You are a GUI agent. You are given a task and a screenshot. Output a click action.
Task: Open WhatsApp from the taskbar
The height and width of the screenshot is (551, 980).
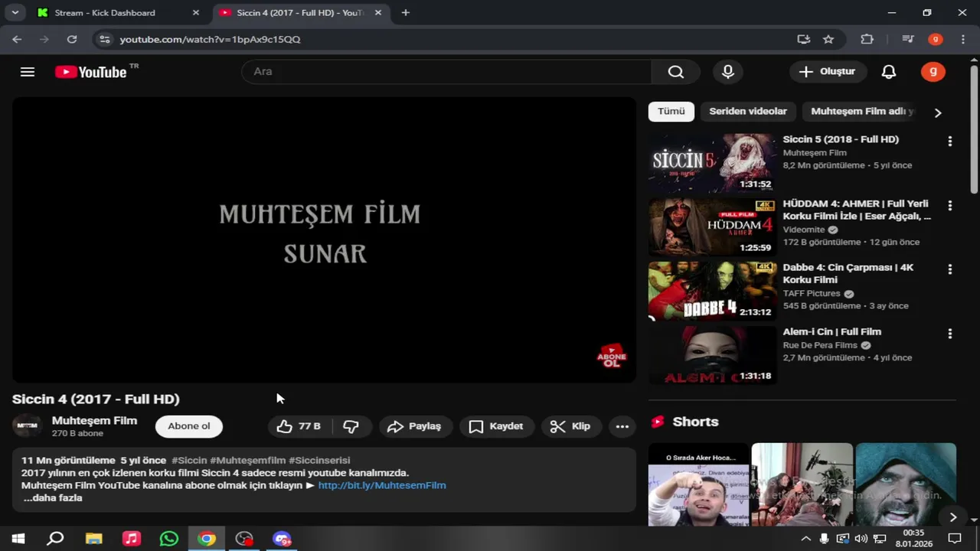[169, 539]
